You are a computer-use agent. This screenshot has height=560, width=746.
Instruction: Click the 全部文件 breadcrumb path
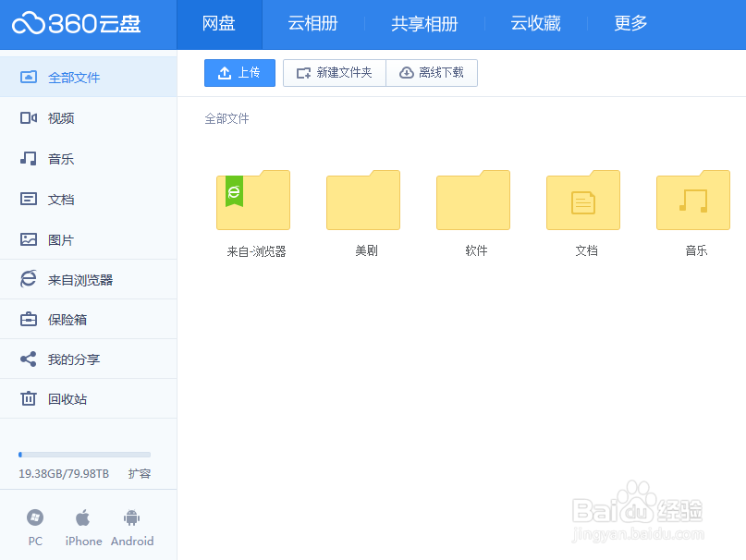(x=226, y=118)
